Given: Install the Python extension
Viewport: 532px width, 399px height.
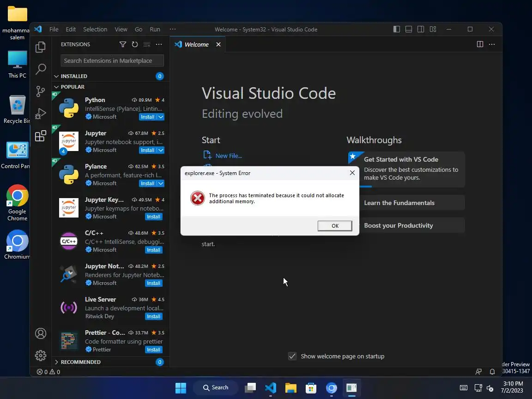Looking at the screenshot, I should pyautogui.click(x=148, y=117).
